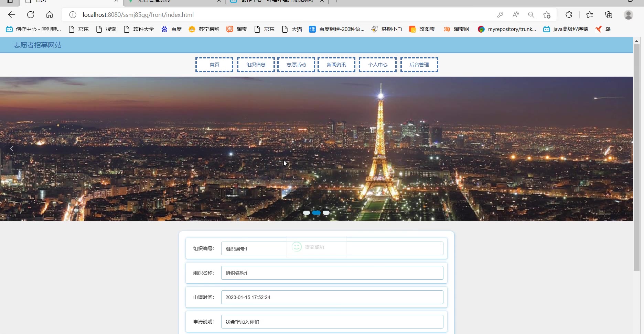Select the third carousel indicator dot
644x334 pixels.
coord(326,213)
